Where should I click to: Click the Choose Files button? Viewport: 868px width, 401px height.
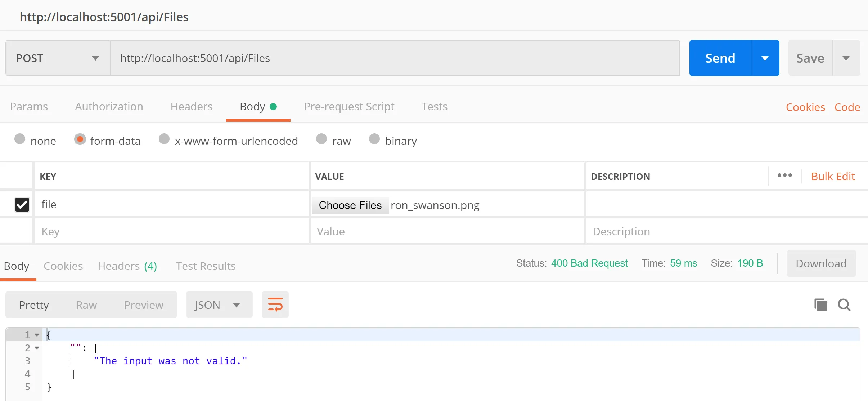[x=350, y=205]
